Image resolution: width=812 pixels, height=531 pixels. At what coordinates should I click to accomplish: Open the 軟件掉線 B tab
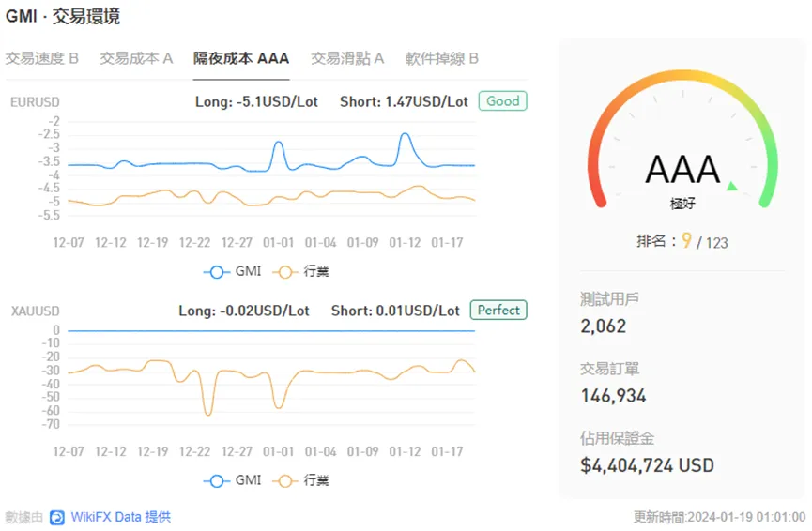coord(442,58)
